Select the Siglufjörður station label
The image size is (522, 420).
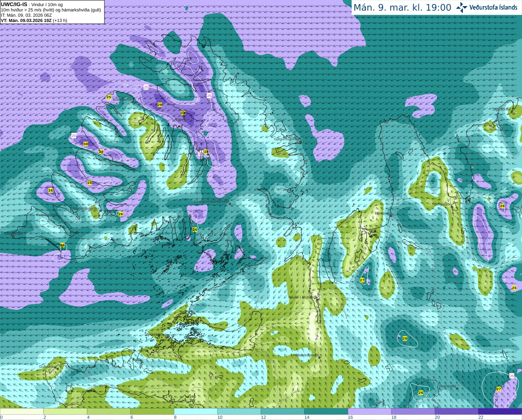click(502, 109)
